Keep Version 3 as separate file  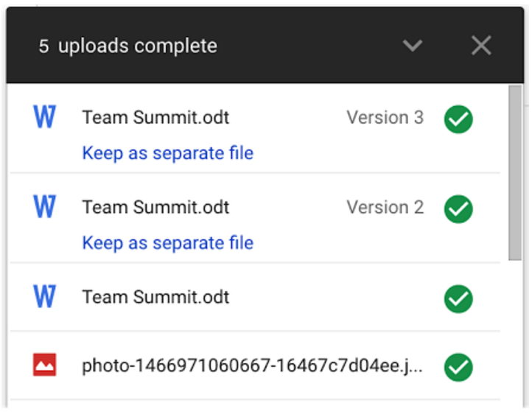(168, 153)
